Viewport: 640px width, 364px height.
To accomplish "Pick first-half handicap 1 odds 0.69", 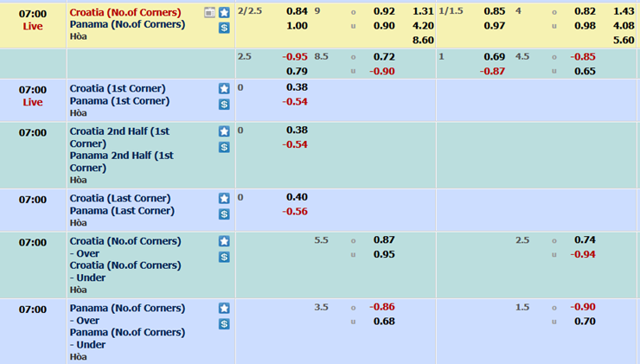I will [x=495, y=57].
